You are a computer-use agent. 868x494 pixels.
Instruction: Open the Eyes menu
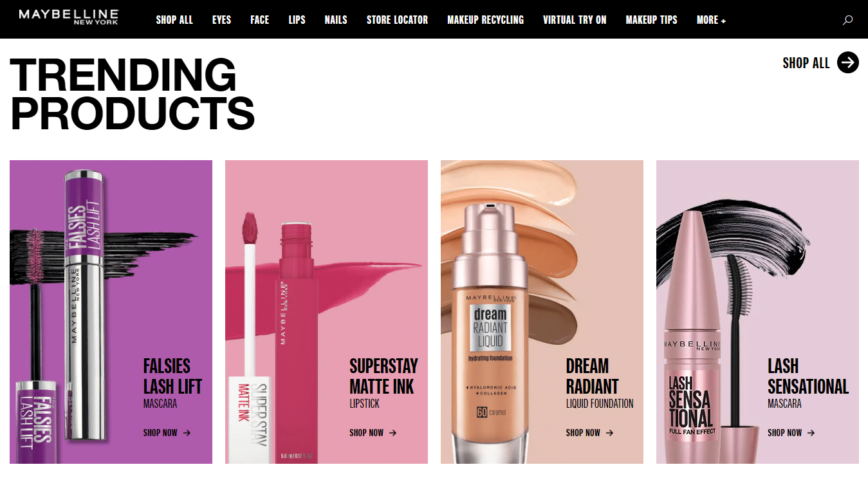click(x=221, y=20)
